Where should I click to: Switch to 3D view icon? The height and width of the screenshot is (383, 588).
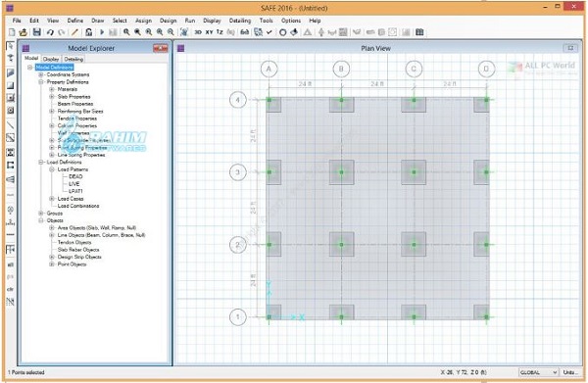coord(198,32)
